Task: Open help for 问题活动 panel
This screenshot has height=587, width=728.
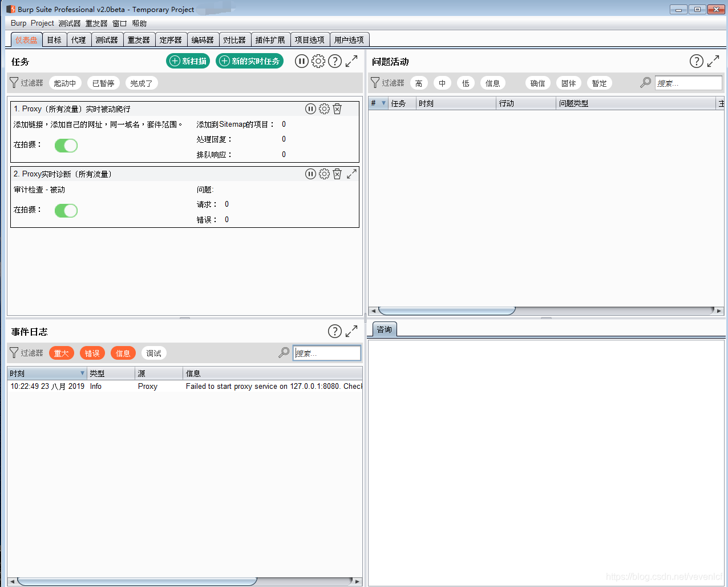Action: [696, 61]
